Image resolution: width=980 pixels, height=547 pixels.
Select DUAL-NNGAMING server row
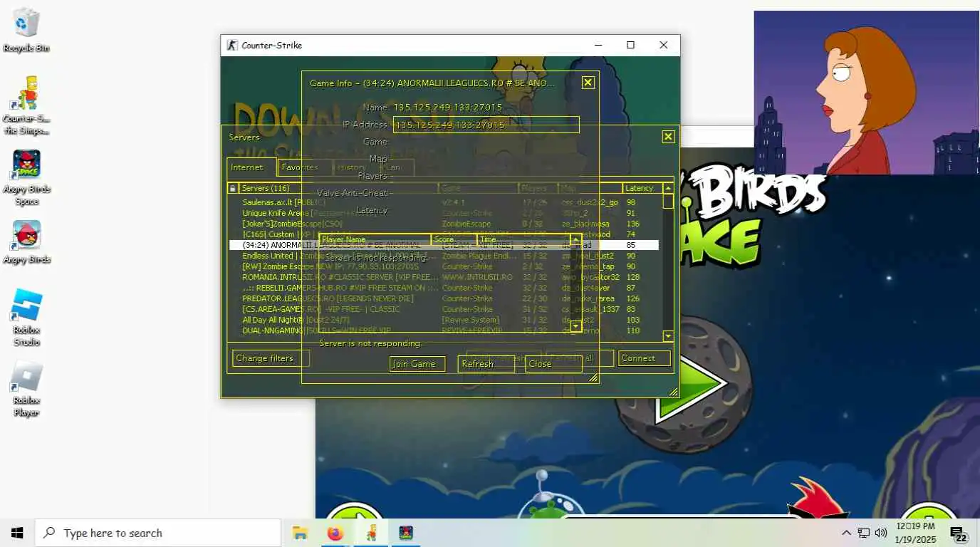(444, 330)
